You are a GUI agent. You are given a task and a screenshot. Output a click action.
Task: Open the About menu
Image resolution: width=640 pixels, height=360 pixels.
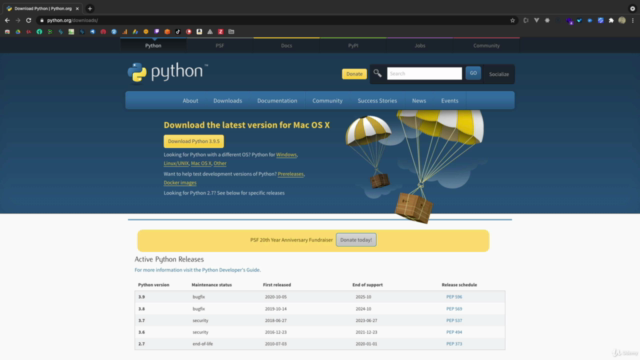tap(190, 101)
